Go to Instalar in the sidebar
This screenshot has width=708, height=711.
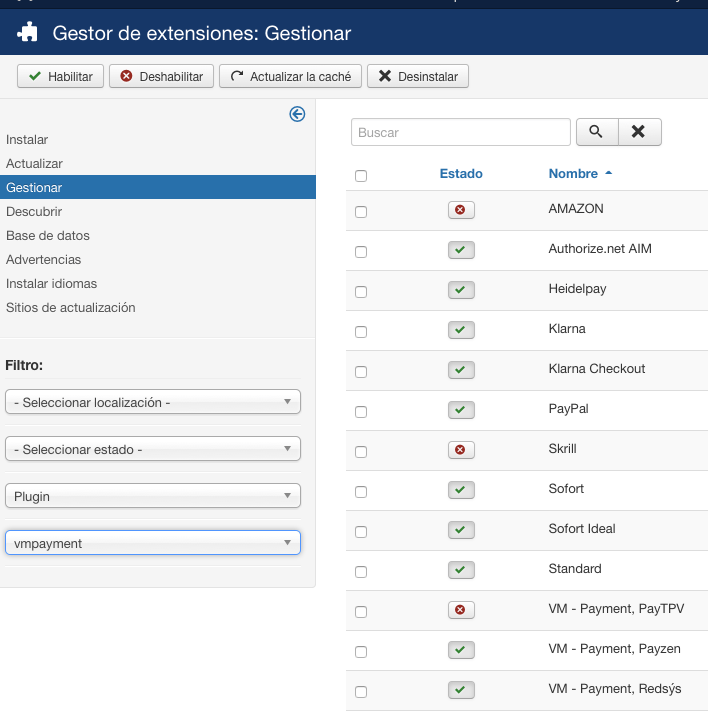[x=27, y=140]
